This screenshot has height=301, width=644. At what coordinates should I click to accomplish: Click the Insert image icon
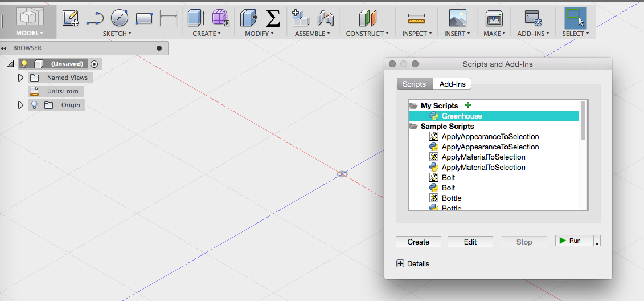(457, 18)
